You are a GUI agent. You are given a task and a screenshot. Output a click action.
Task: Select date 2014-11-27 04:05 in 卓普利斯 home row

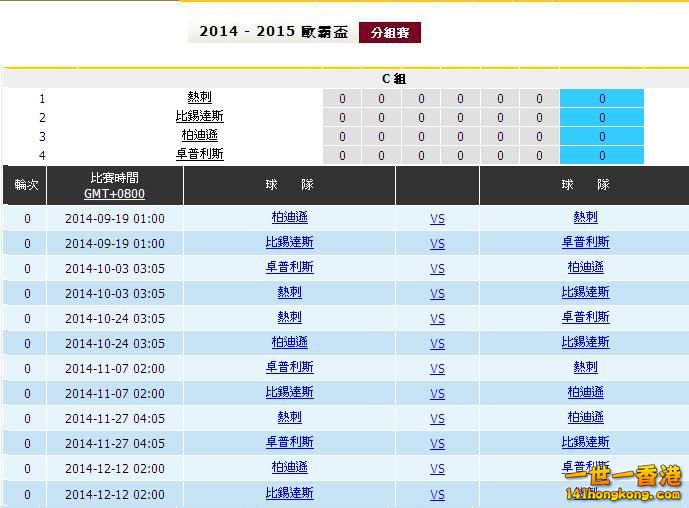click(115, 444)
